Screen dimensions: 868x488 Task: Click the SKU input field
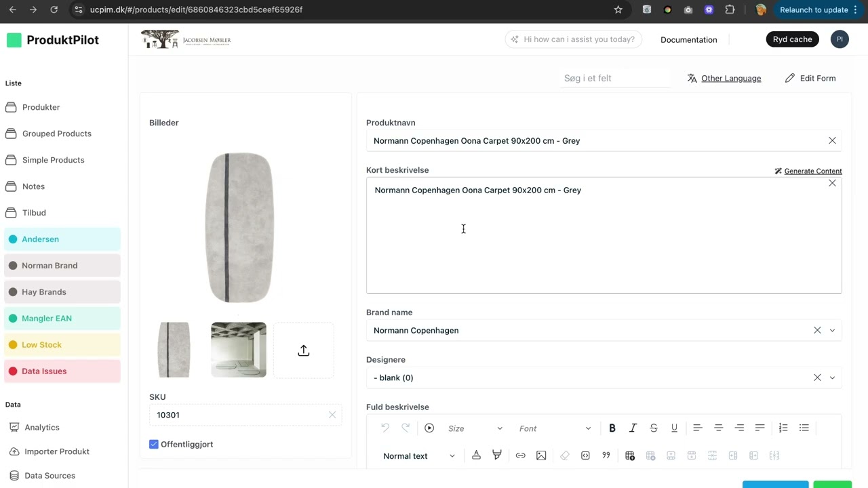(x=245, y=415)
